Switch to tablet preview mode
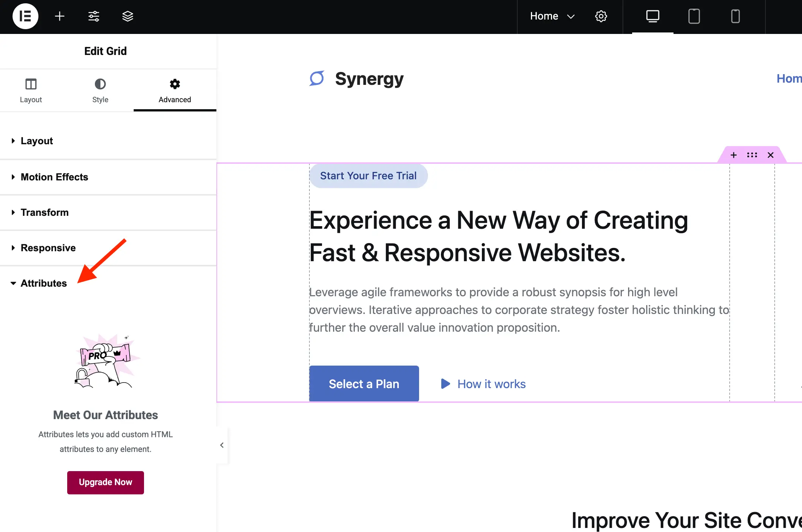Screen dimensions: 802x532 tap(694, 16)
